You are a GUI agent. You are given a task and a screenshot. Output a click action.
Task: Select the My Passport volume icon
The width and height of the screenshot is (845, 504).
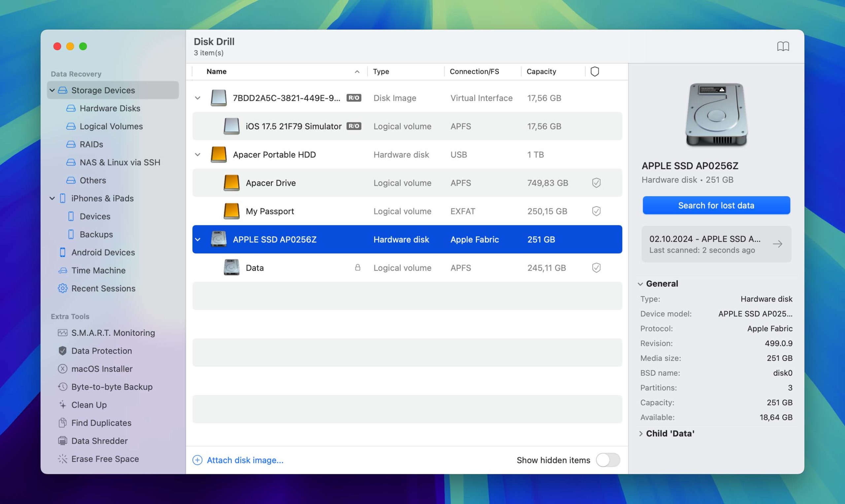point(231,211)
